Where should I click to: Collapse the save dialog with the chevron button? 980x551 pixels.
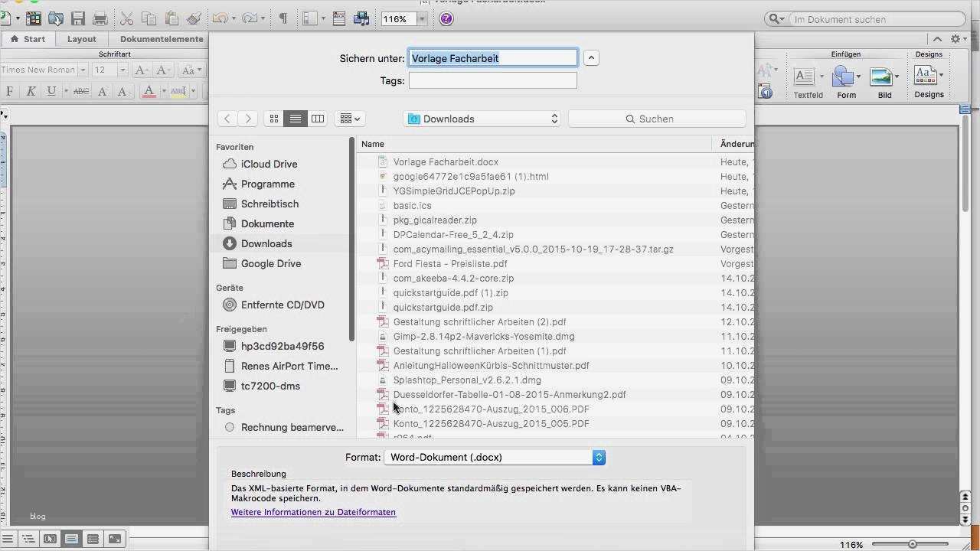tap(590, 58)
